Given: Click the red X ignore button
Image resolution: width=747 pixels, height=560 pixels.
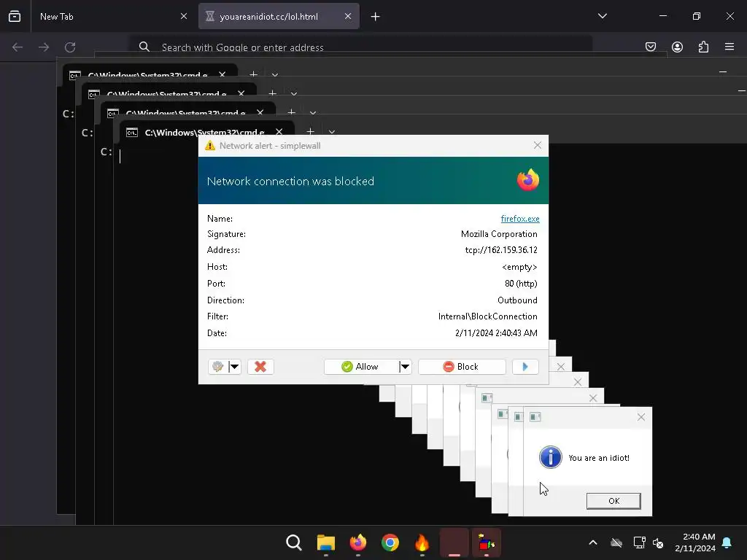Looking at the screenshot, I should [x=260, y=367].
